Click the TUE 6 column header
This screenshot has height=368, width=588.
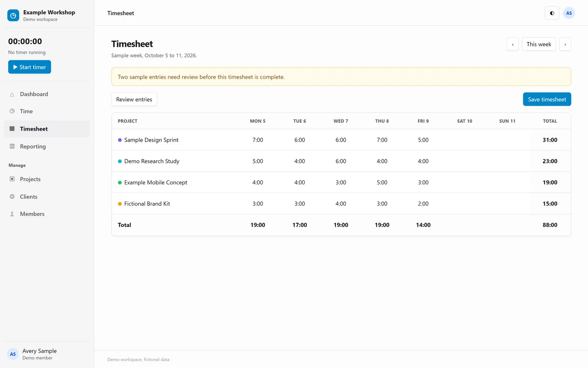click(x=300, y=121)
